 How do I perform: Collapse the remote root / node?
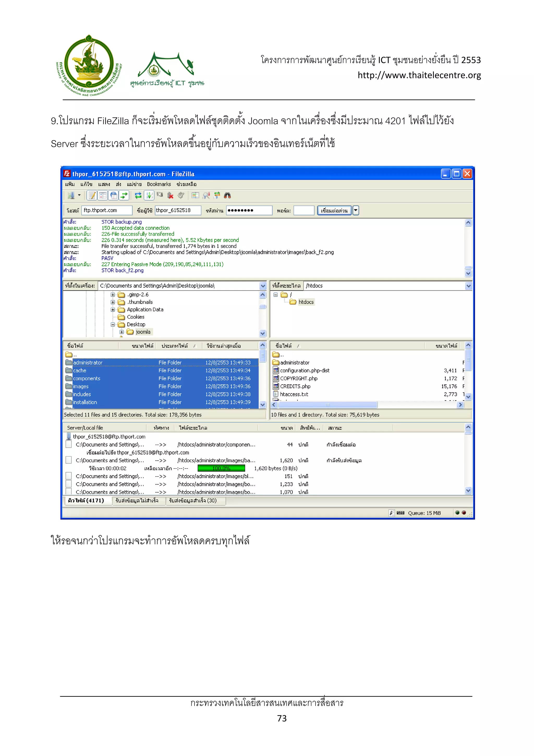[276, 295]
